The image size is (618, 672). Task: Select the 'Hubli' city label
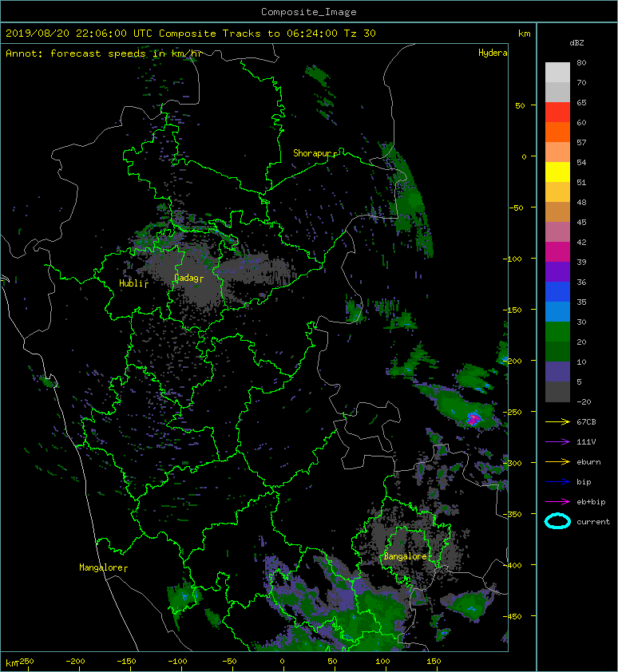tap(131, 283)
